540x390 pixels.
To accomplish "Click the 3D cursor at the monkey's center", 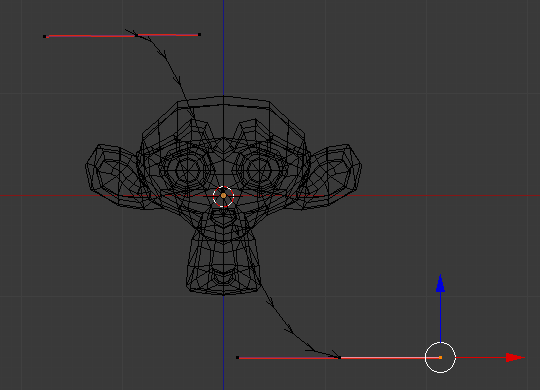I will tap(223, 196).
